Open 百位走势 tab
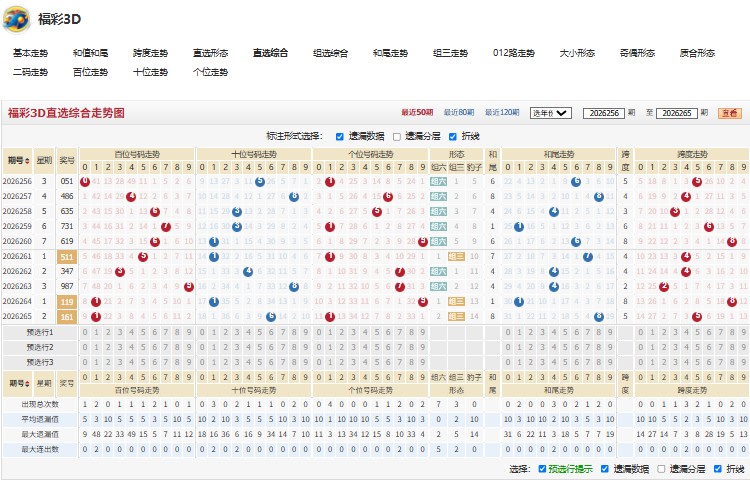 90,72
